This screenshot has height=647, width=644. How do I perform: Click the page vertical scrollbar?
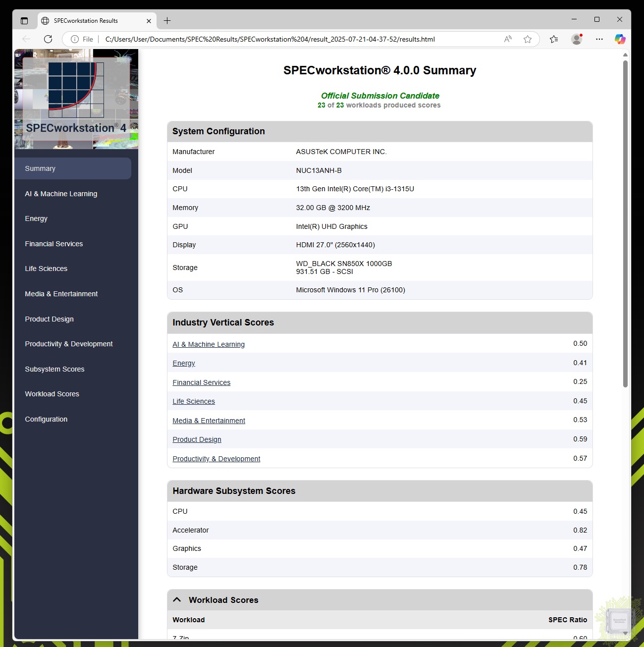[625, 224]
